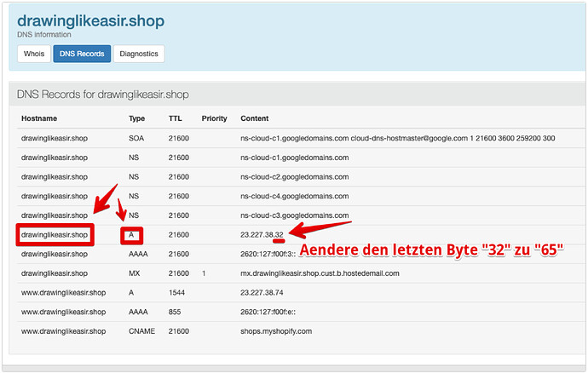
Task: Click the MX priority value 1
Action: pos(204,273)
